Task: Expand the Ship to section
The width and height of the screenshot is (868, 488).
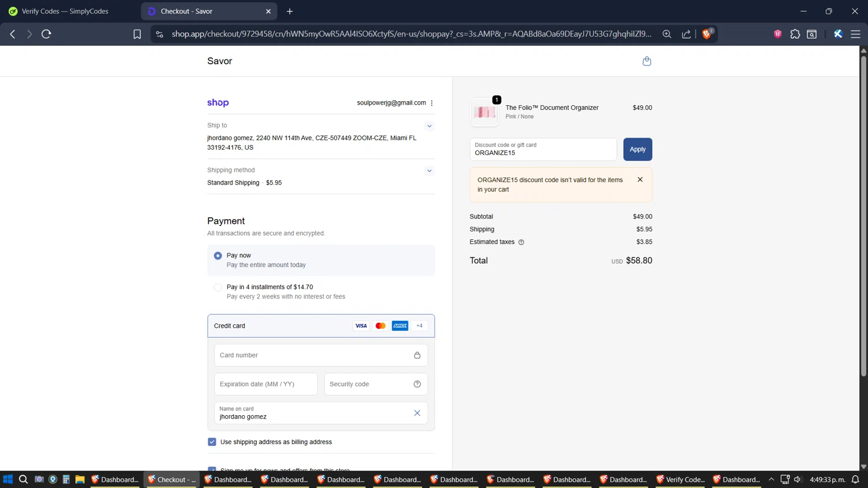Action: (x=429, y=126)
